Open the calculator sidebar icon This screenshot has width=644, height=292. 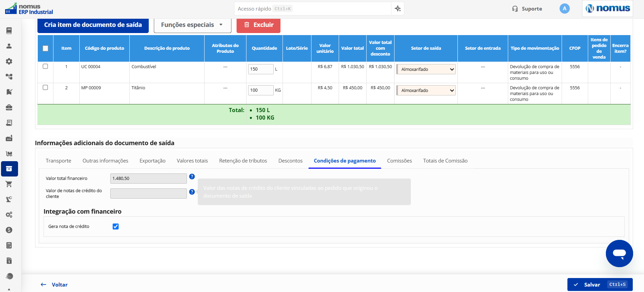(9, 245)
